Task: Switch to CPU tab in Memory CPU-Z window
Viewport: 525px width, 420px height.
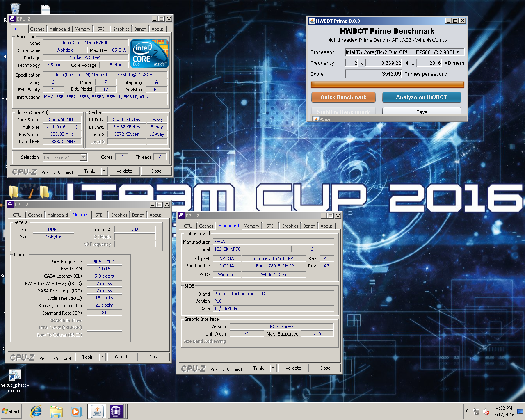Action: point(17,215)
